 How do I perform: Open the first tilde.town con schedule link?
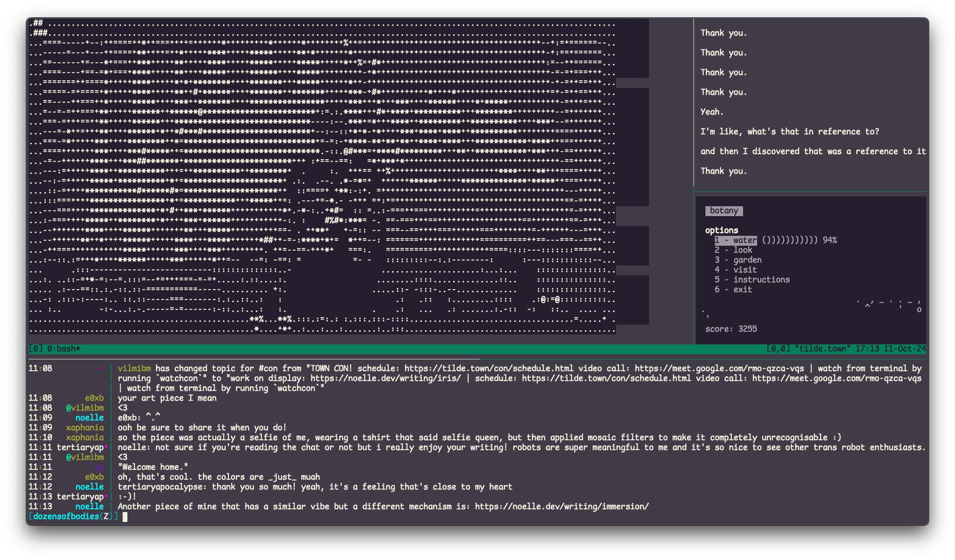[x=489, y=368]
